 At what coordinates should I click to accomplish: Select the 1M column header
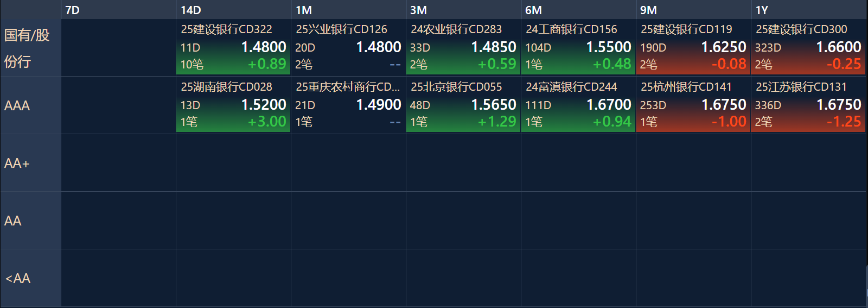point(348,10)
